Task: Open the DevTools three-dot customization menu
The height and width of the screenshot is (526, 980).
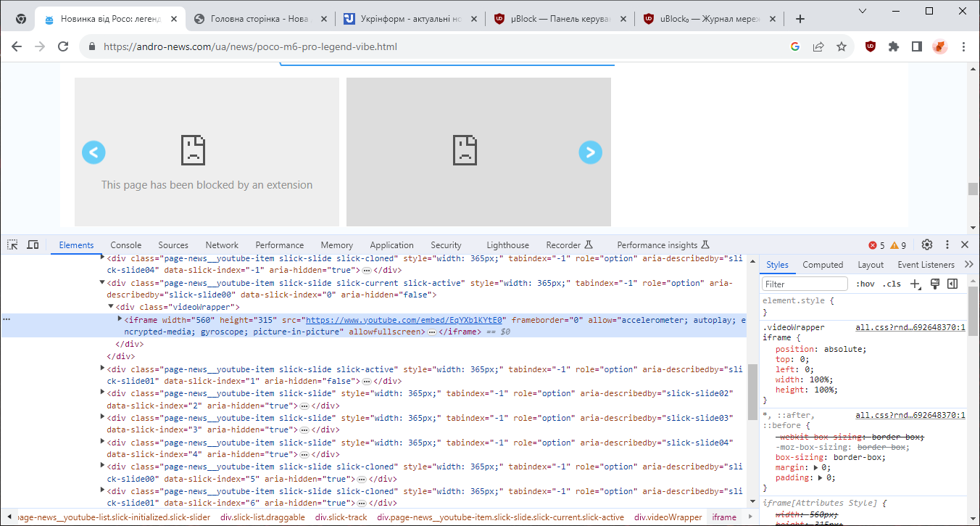Action: 947,244
